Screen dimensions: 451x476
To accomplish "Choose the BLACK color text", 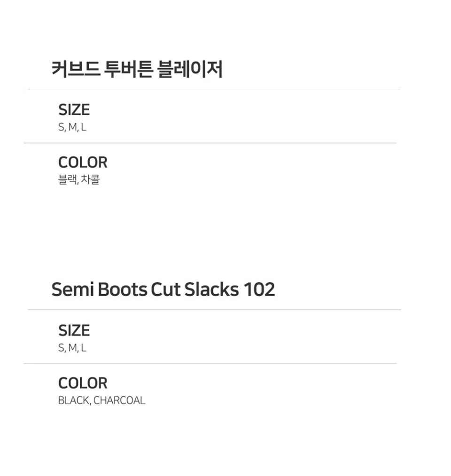I will click(x=73, y=401).
